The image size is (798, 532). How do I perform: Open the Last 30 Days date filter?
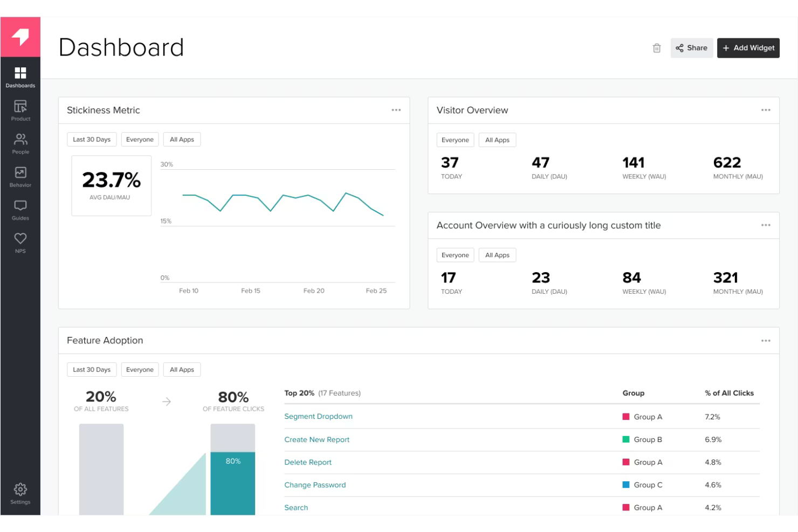click(91, 139)
